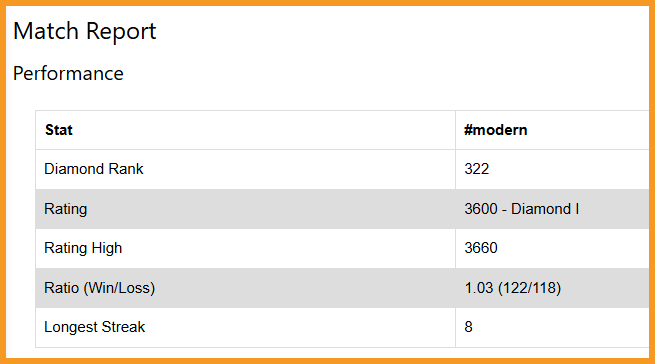Click the Performance subheading
Image resolution: width=655 pixels, height=364 pixels.
[68, 74]
